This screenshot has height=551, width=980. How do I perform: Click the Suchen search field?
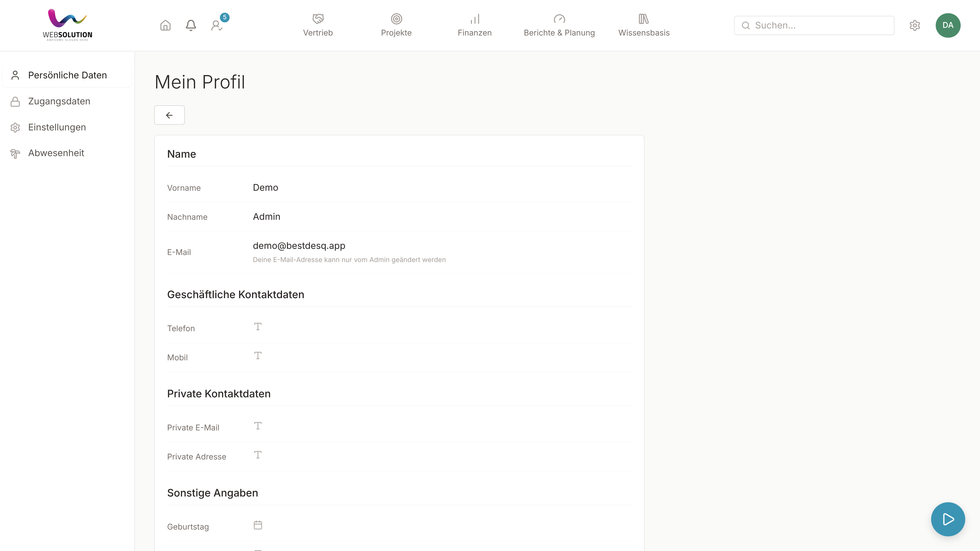(814, 25)
